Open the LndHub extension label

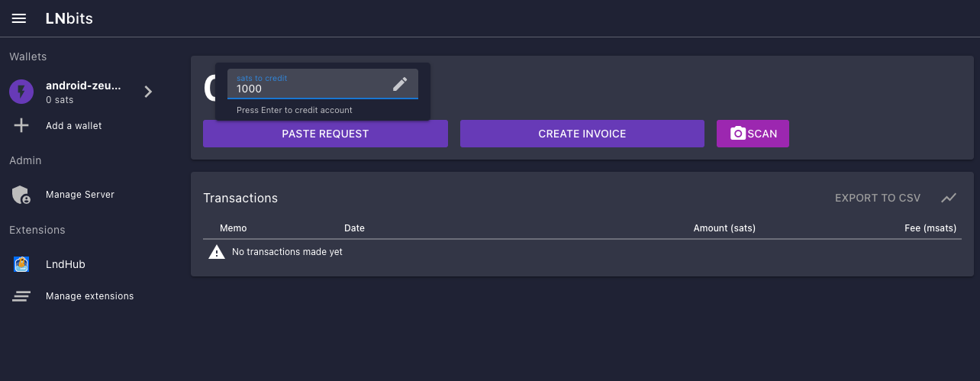[x=65, y=264]
